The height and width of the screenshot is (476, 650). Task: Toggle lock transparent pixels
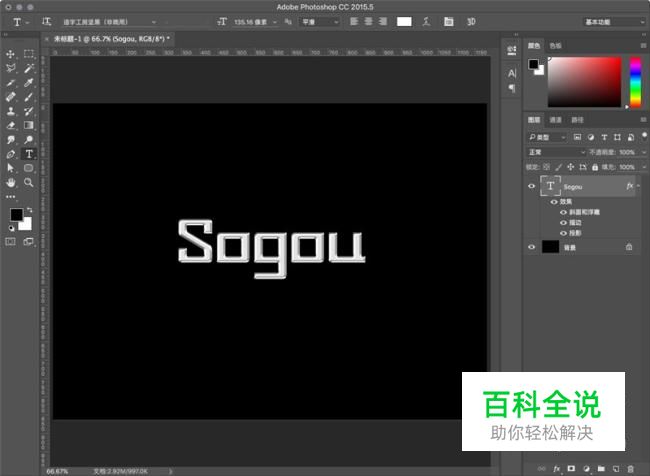click(x=546, y=167)
